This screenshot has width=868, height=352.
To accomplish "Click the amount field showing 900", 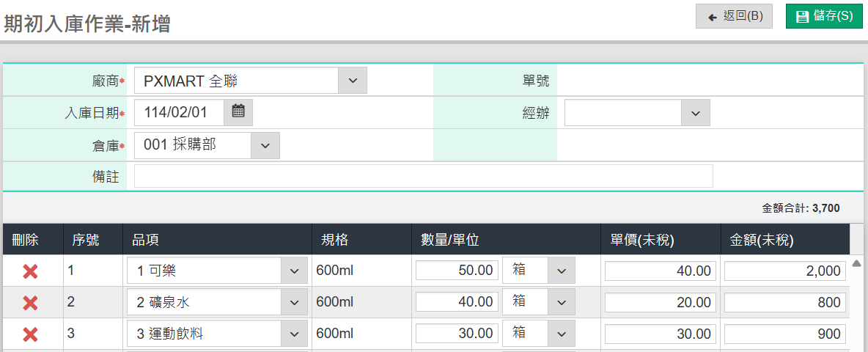I will (x=784, y=334).
